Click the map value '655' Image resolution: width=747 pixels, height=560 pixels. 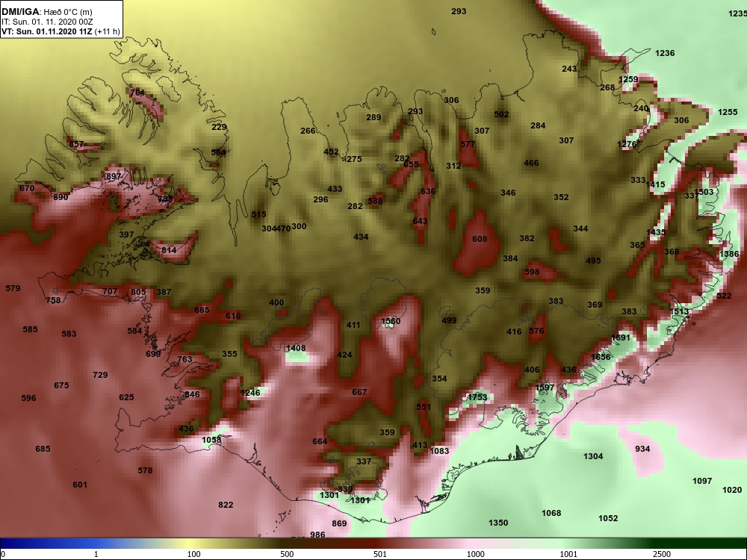(411, 164)
